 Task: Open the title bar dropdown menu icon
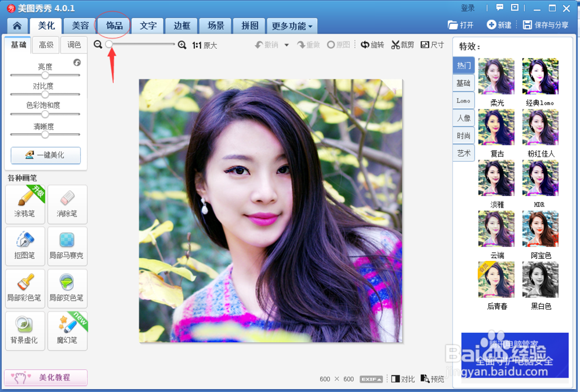click(514, 8)
